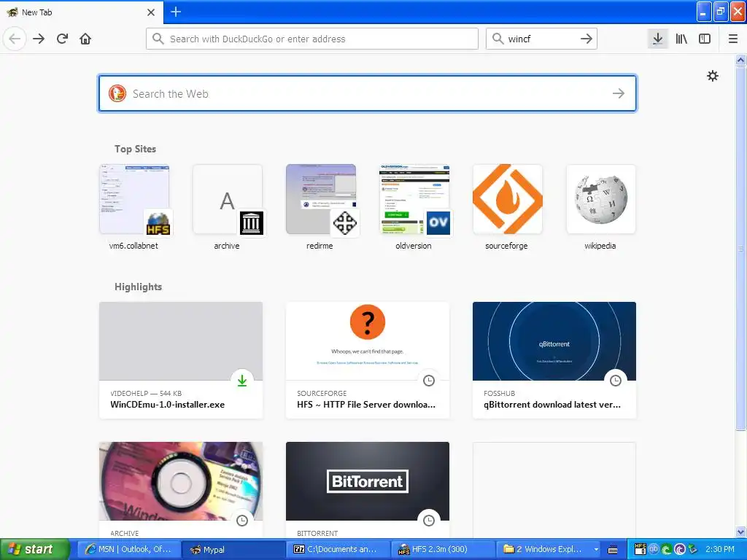Click the history clock icon on SourceForge card
This screenshot has width=747, height=560.
429,381
